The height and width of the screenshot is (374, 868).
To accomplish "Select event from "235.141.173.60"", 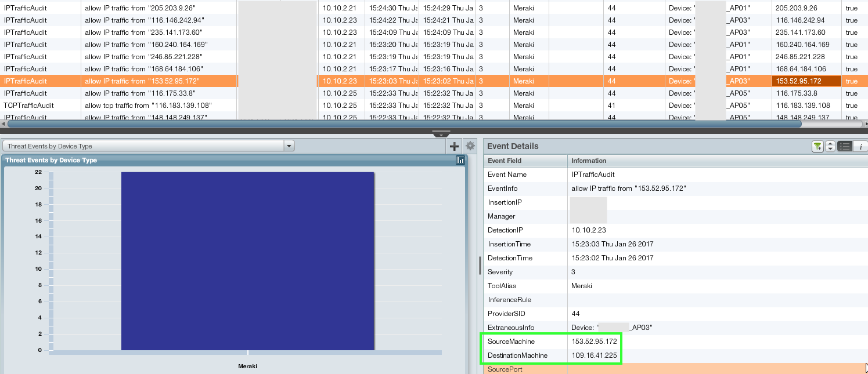I will click(434, 32).
